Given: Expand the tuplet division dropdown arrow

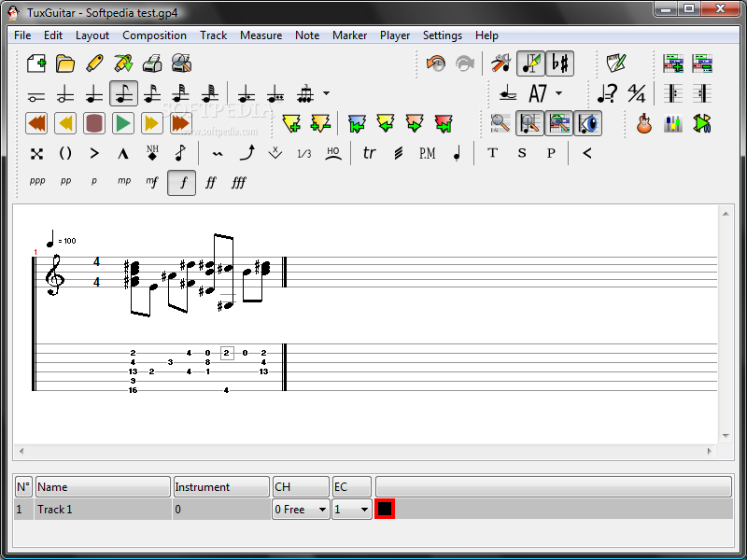Looking at the screenshot, I should 326,93.
